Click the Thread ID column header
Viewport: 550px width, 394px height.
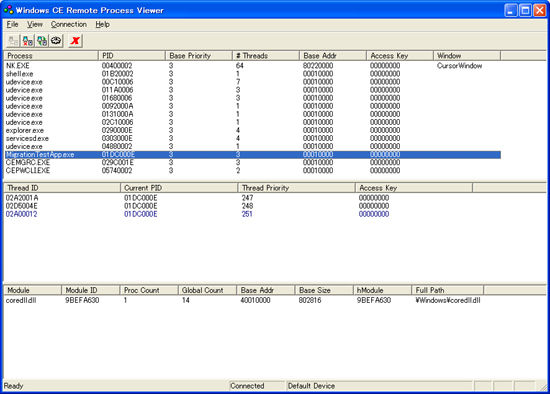click(62, 188)
